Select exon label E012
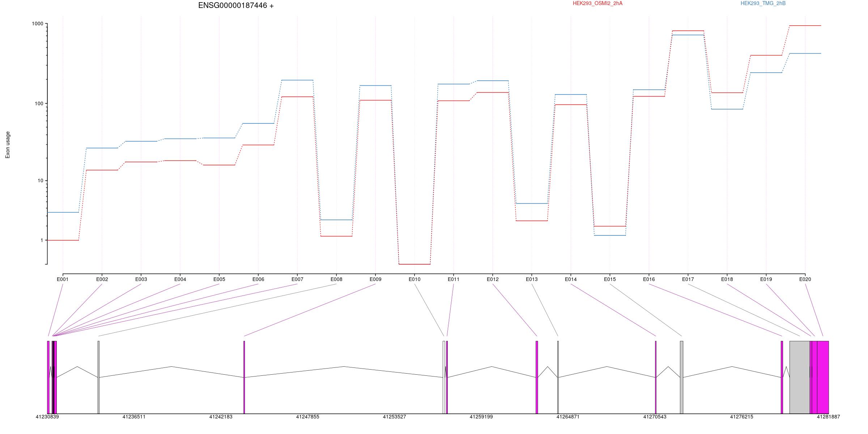Screen dimensions: 868x434 (x=493, y=279)
